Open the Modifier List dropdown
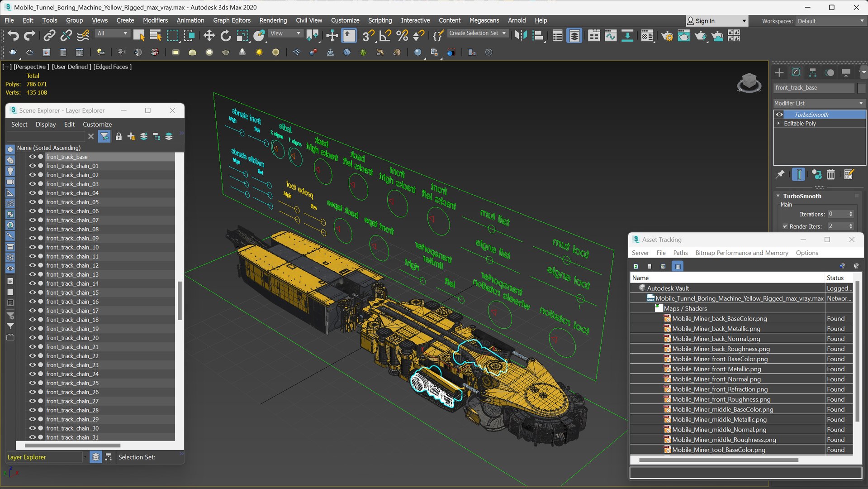Viewport: 868px width, 489px height. coord(819,103)
